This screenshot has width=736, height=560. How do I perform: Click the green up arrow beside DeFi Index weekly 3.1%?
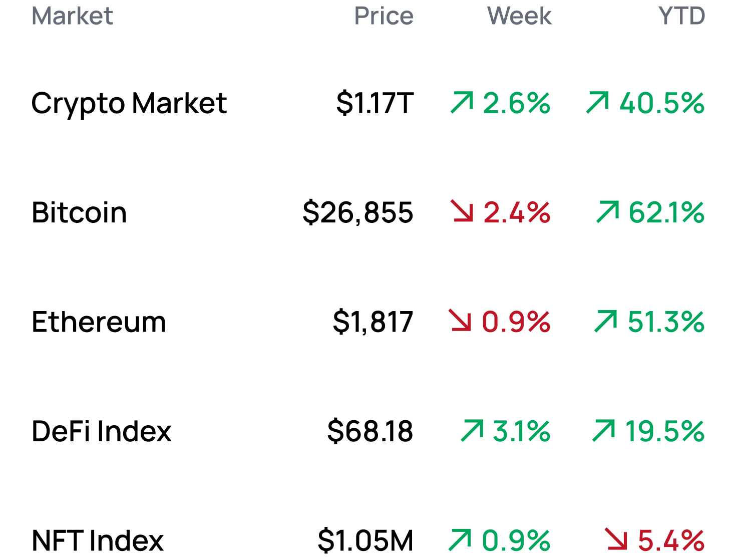click(472, 430)
